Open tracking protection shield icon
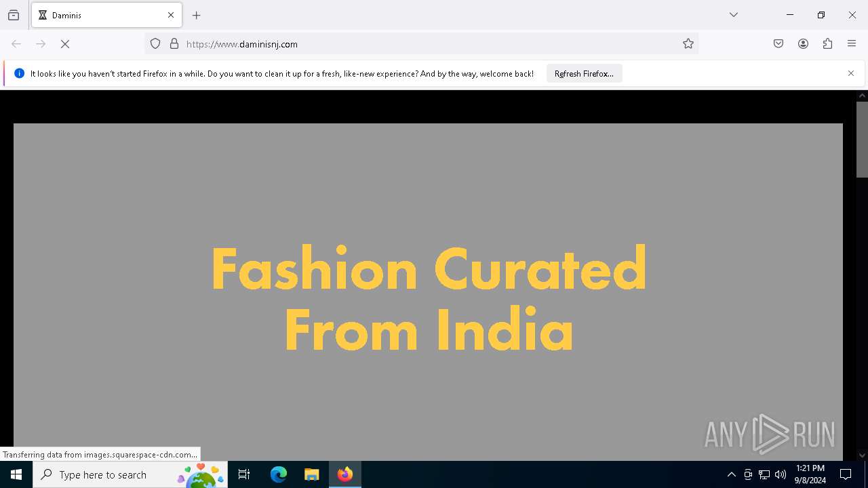The width and height of the screenshot is (868, 488). 155,44
